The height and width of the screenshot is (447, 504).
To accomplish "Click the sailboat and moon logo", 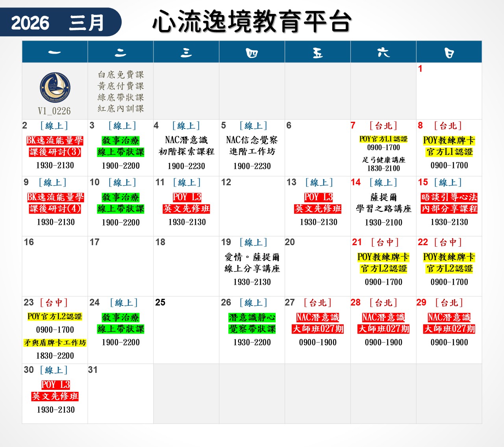I will pos(55,88).
